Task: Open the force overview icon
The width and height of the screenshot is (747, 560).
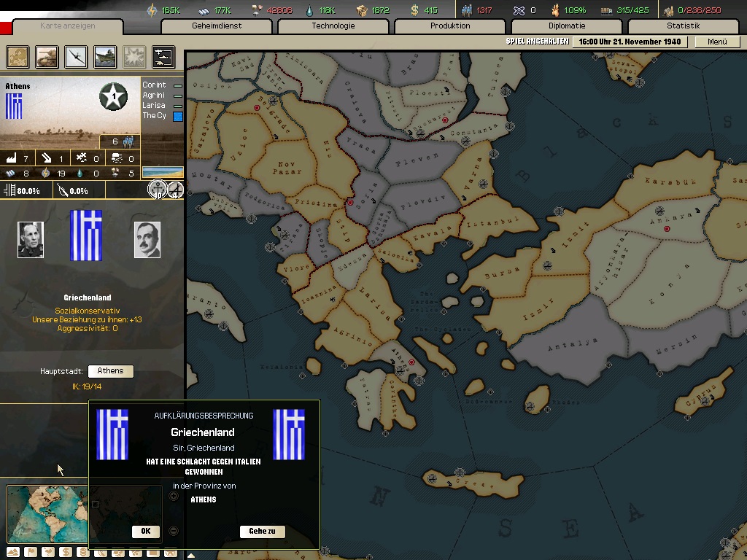Action: point(163,56)
